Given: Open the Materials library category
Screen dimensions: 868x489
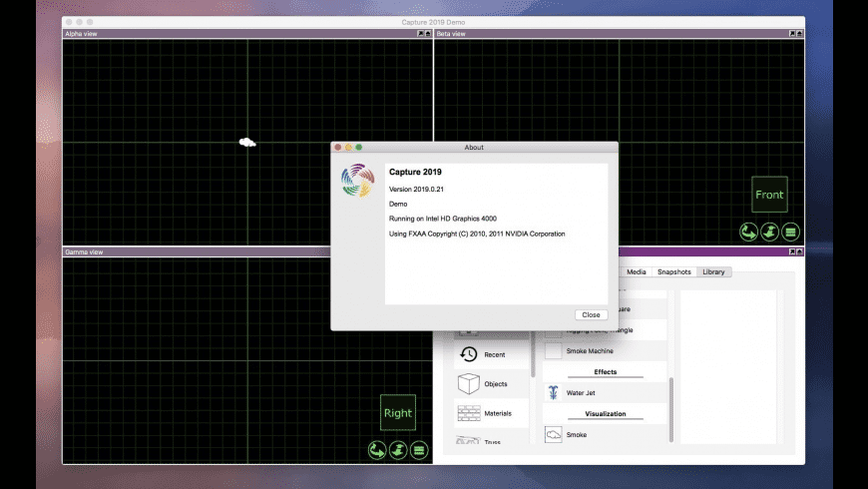Looking at the screenshot, I should coord(492,413).
